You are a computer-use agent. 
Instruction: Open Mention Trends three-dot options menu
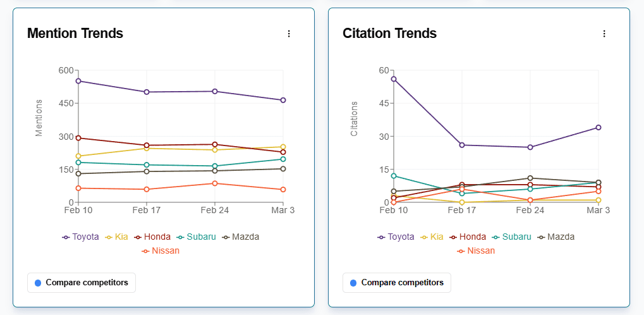pos(289,34)
